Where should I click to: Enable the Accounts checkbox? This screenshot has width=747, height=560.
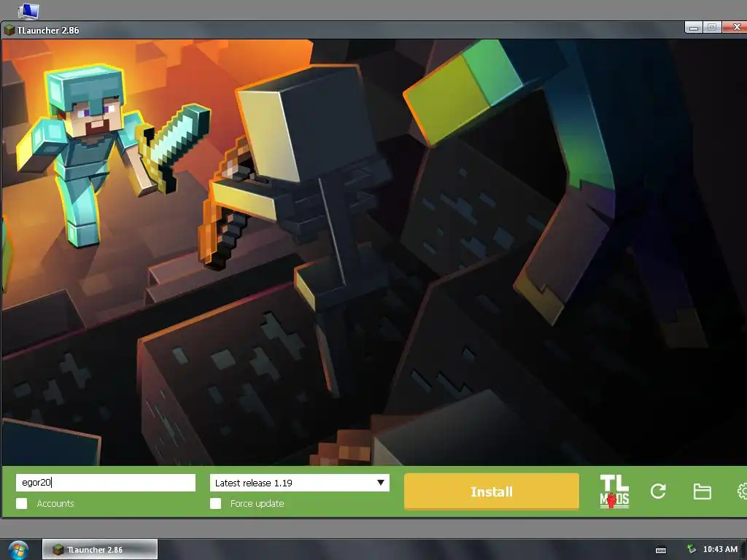(x=21, y=503)
